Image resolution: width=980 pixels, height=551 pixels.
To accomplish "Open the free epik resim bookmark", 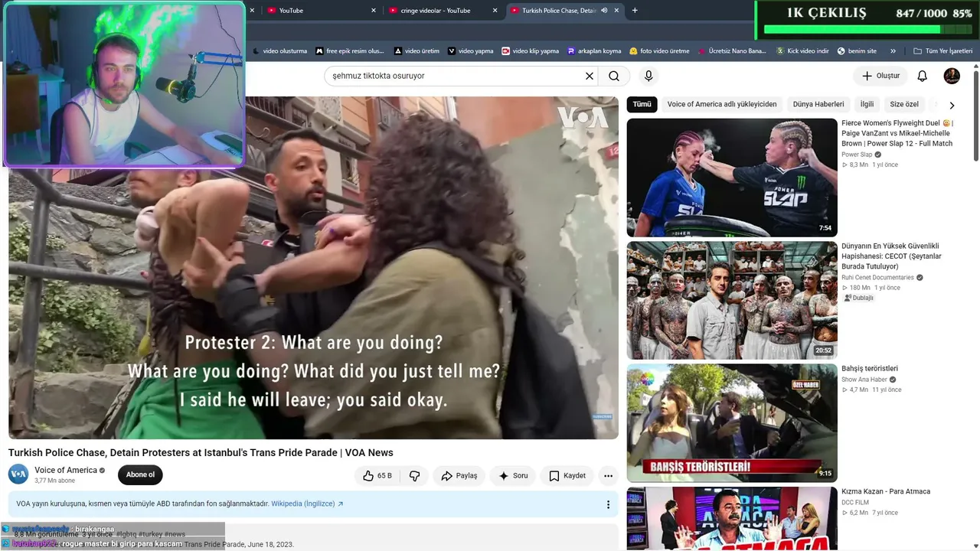I will [350, 51].
